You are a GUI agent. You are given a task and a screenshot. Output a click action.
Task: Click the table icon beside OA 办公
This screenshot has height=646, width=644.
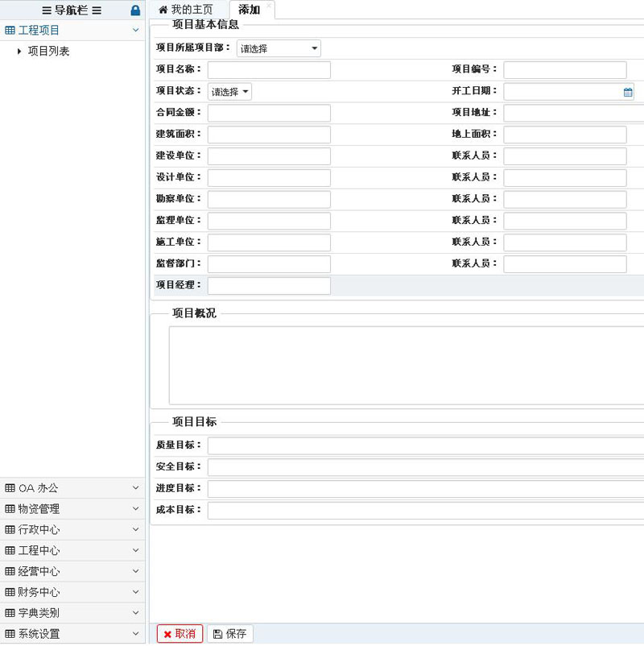pyautogui.click(x=10, y=488)
